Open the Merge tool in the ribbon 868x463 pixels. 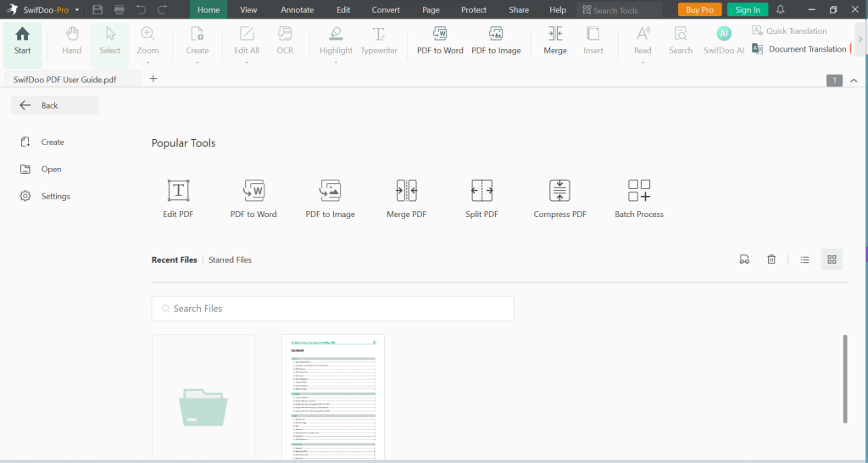[x=555, y=41]
